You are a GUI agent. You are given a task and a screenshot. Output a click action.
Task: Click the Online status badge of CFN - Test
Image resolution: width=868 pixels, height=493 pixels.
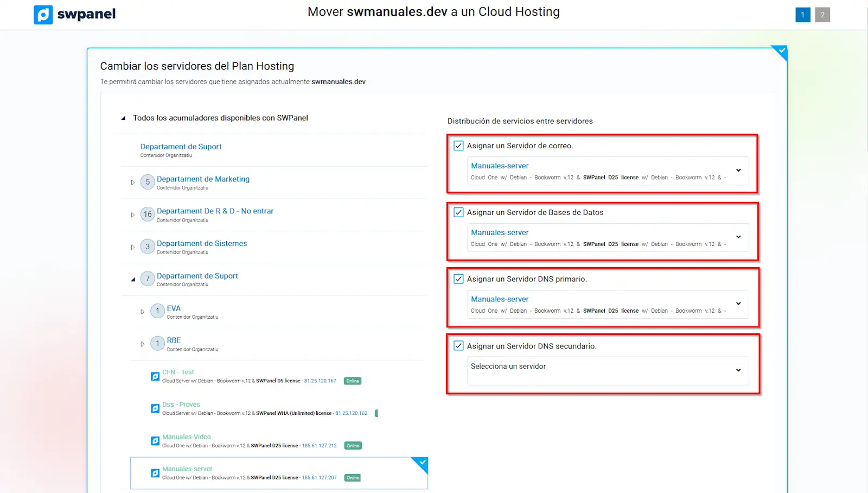pyautogui.click(x=353, y=381)
